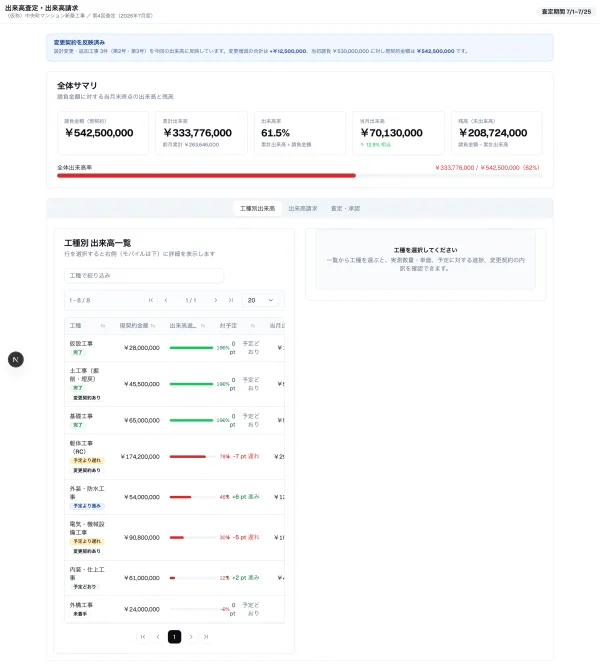Sort table by 工種 column icon

point(103,326)
